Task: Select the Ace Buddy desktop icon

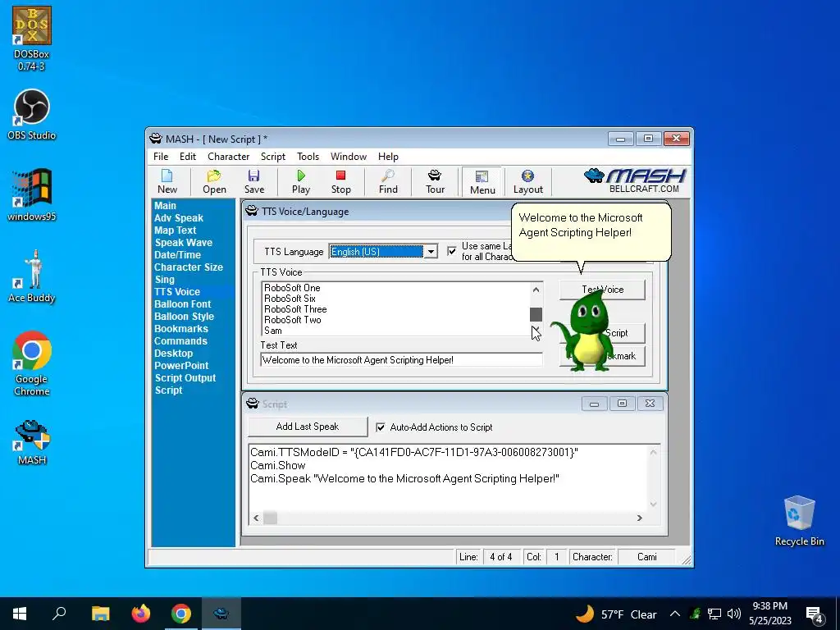Action: [x=32, y=276]
